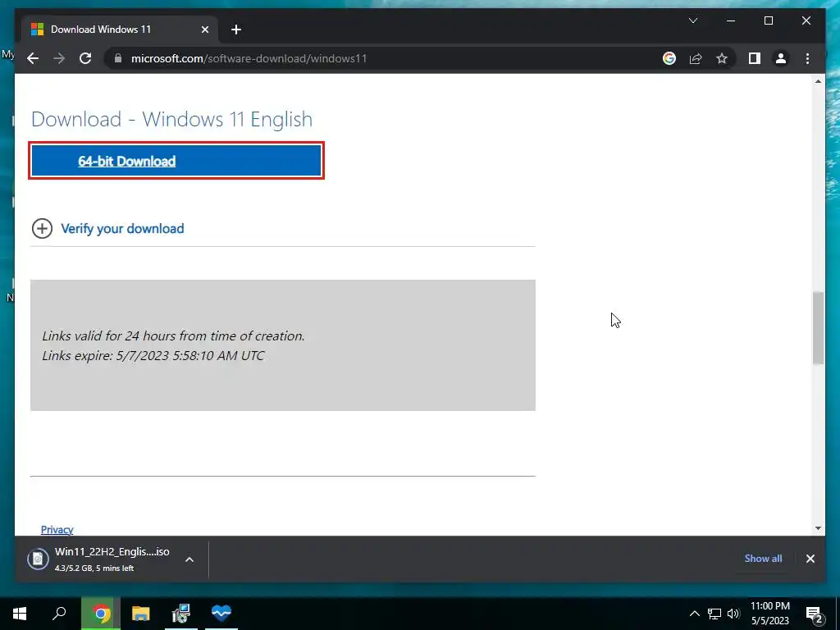Click the page vertical scrollbar thumb
The image size is (840, 630).
pos(818,328)
